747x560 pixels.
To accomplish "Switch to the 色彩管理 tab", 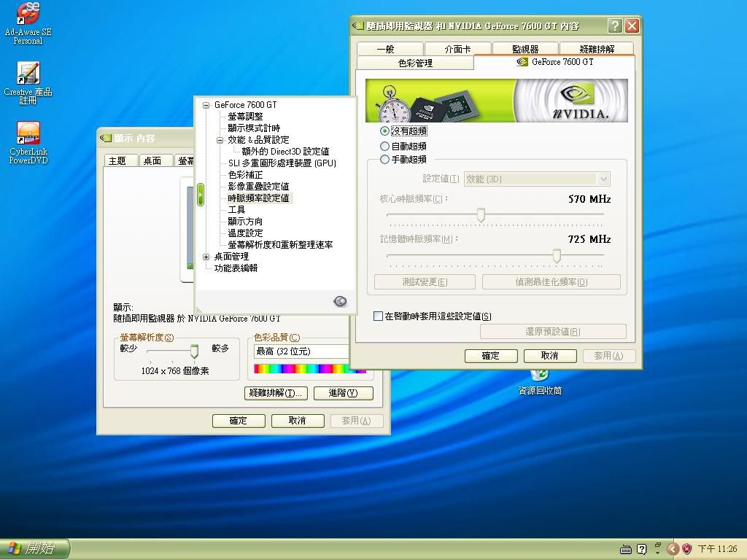I will point(415,63).
